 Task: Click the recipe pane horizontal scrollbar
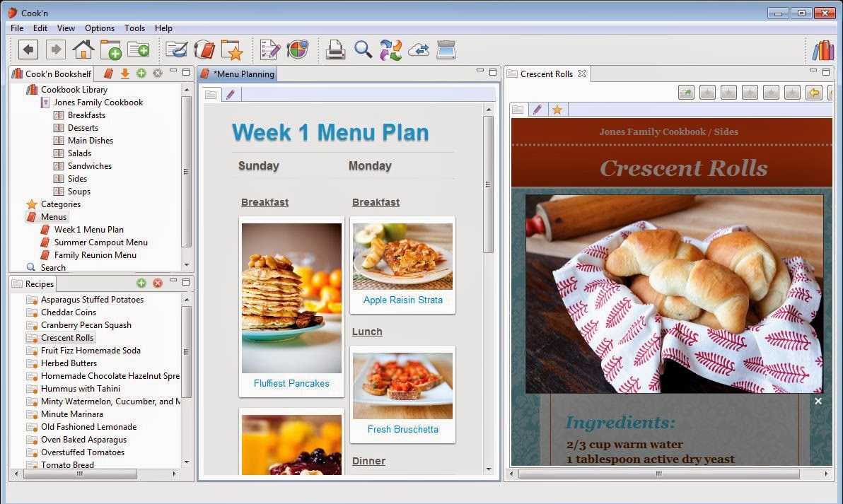tap(658, 474)
